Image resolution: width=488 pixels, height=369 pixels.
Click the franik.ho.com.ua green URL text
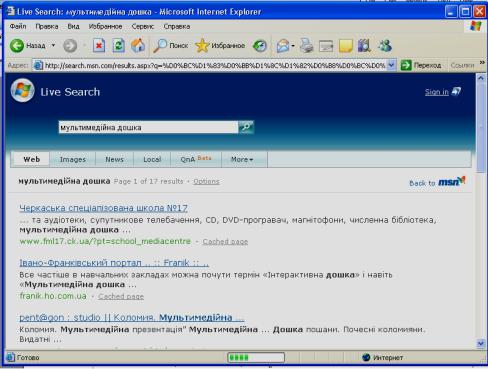pos(53,296)
